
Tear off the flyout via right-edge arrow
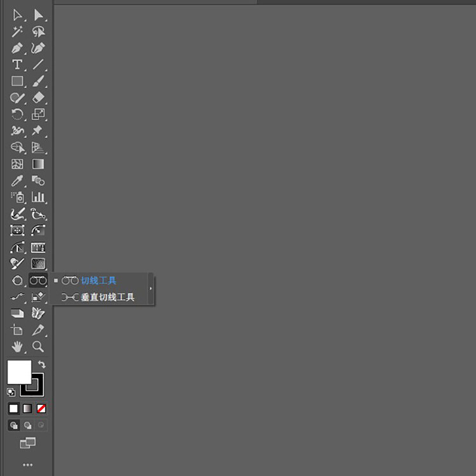150,288
